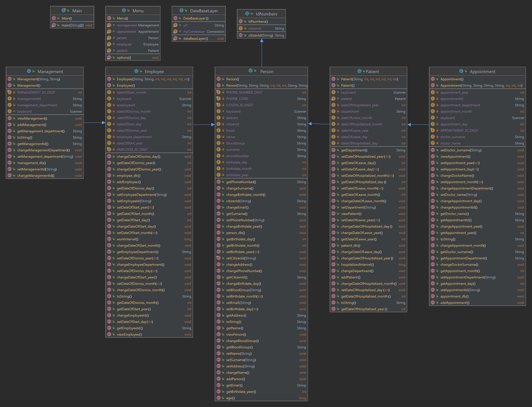This screenshot has width=532, height=407.
Task: Select the options() method in Menu
Action: tap(124, 58)
